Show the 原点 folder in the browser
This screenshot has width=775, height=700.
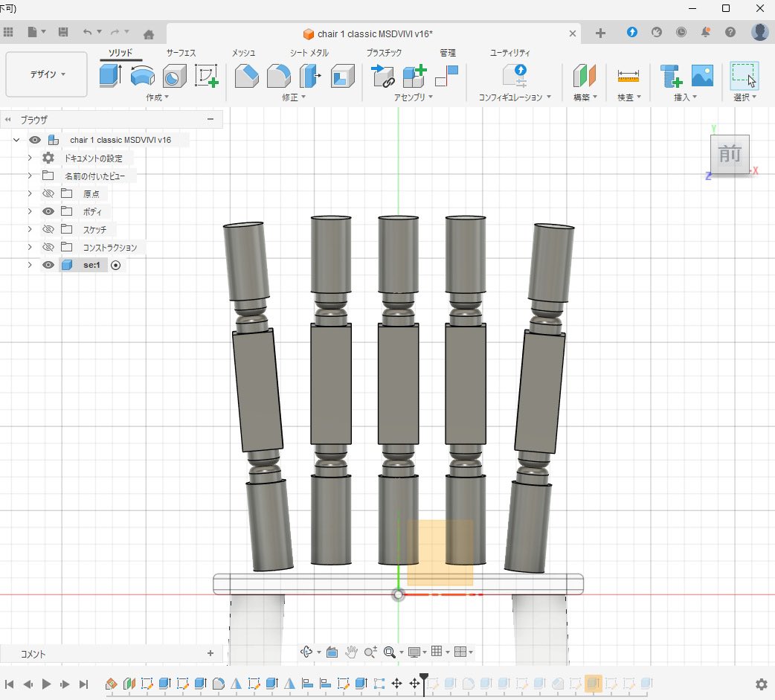tap(48, 193)
